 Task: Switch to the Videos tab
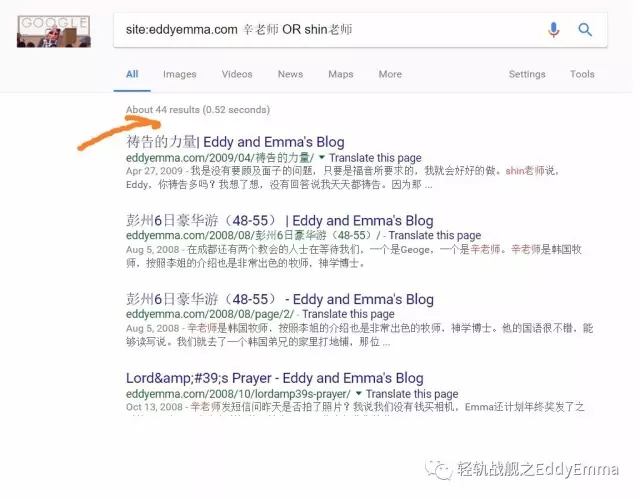(x=237, y=74)
